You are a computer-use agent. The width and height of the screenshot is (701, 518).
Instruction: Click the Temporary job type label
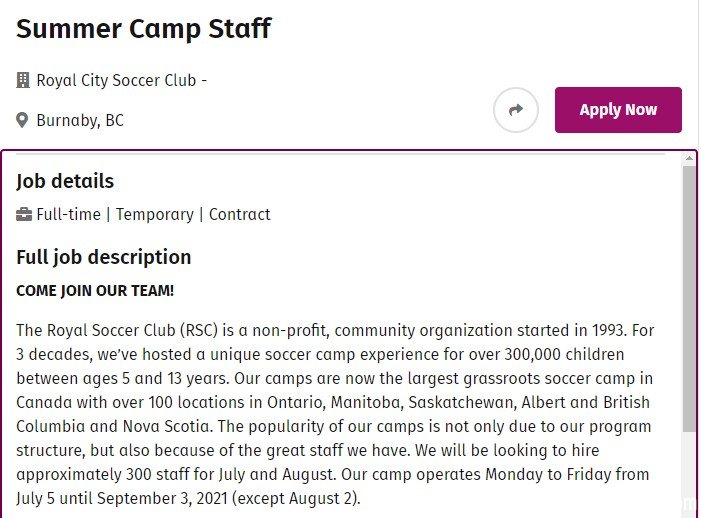pyautogui.click(x=155, y=215)
